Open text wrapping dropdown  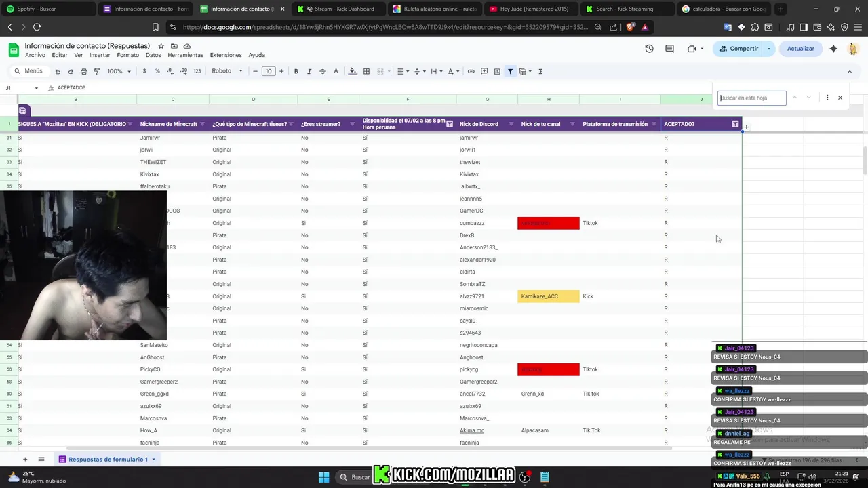pos(435,71)
